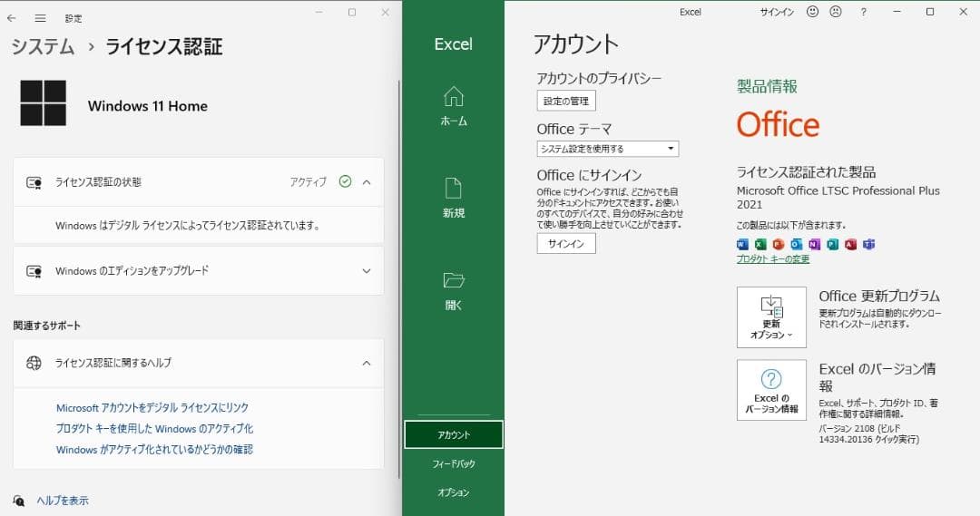Click the Windows 11 Home edition text

pos(148,106)
